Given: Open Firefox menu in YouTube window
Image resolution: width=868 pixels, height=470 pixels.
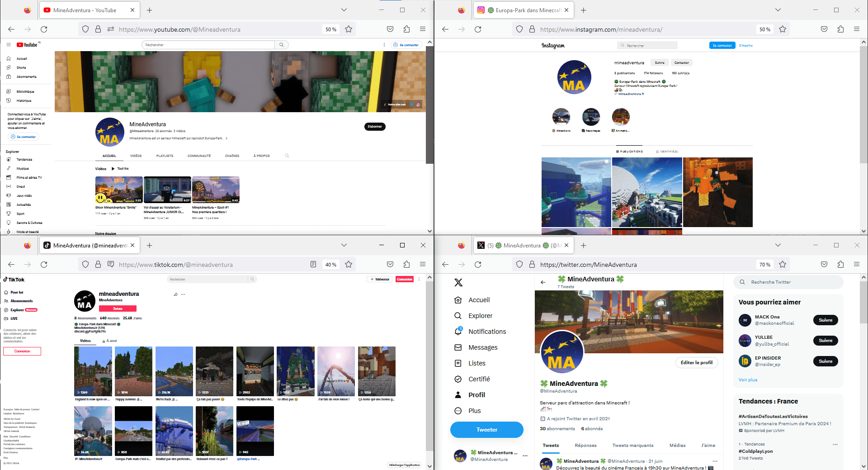Looking at the screenshot, I should [x=423, y=29].
